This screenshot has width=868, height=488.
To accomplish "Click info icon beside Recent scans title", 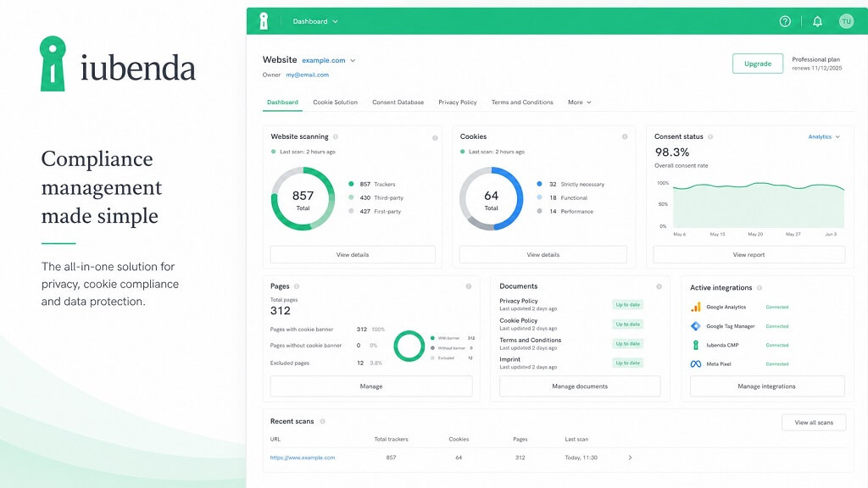I will click(322, 422).
